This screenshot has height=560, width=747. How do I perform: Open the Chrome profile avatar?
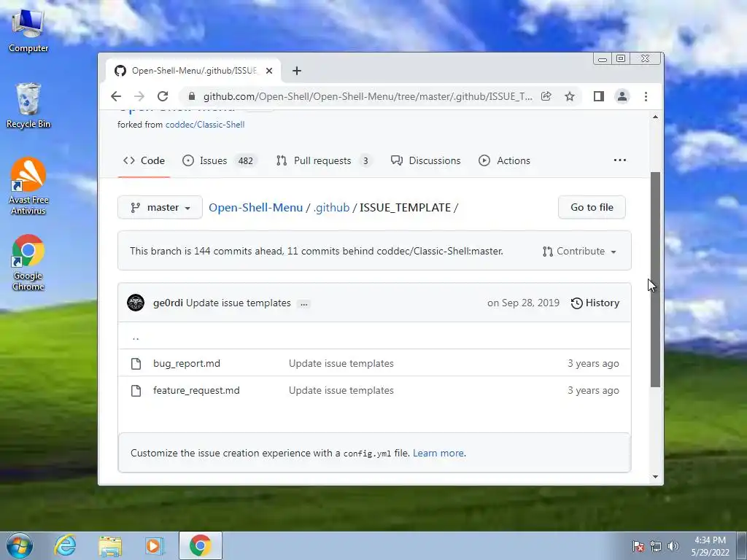[622, 97]
